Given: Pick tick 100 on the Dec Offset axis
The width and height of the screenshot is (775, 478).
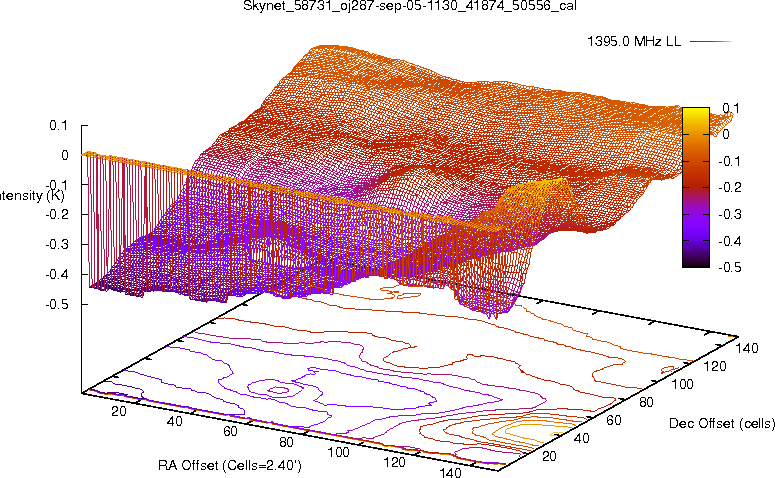Looking at the screenshot, I should 683,384.
